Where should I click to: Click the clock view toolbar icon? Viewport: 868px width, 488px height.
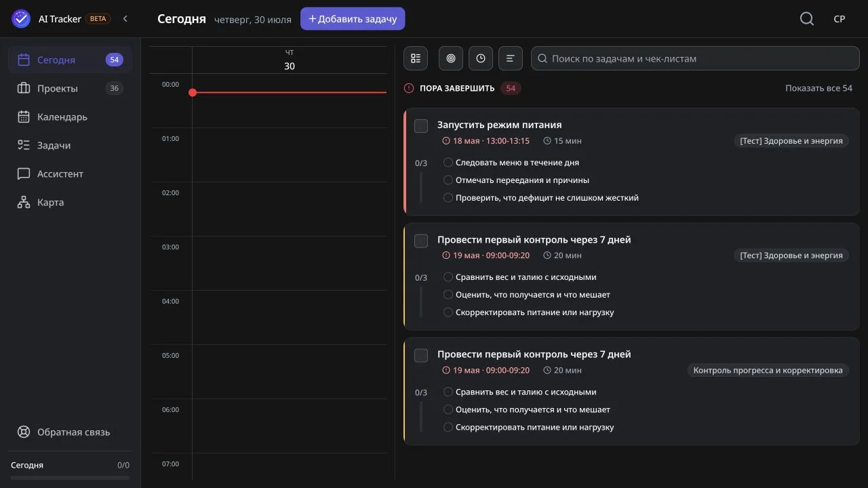click(x=481, y=58)
